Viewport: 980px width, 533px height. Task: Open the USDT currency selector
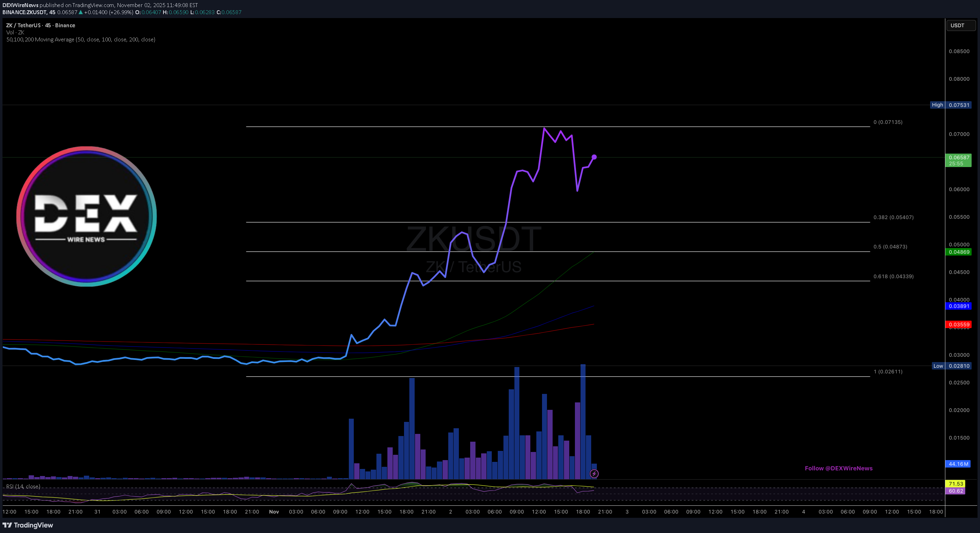pyautogui.click(x=960, y=25)
